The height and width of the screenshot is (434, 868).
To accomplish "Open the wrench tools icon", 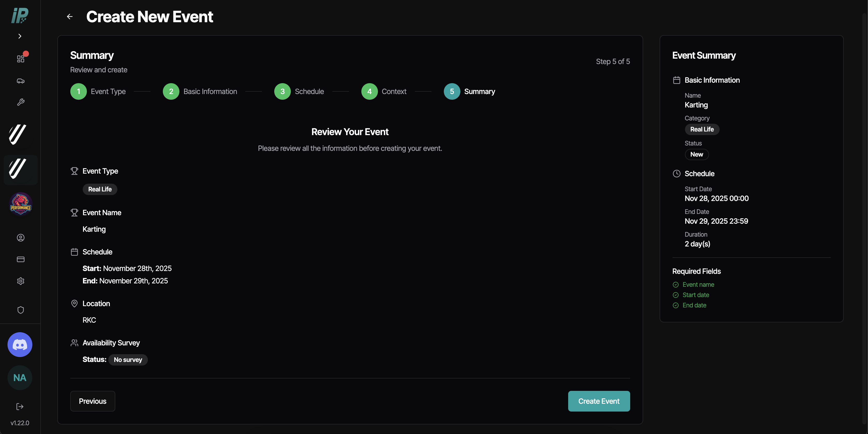I will click(x=21, y=102).
